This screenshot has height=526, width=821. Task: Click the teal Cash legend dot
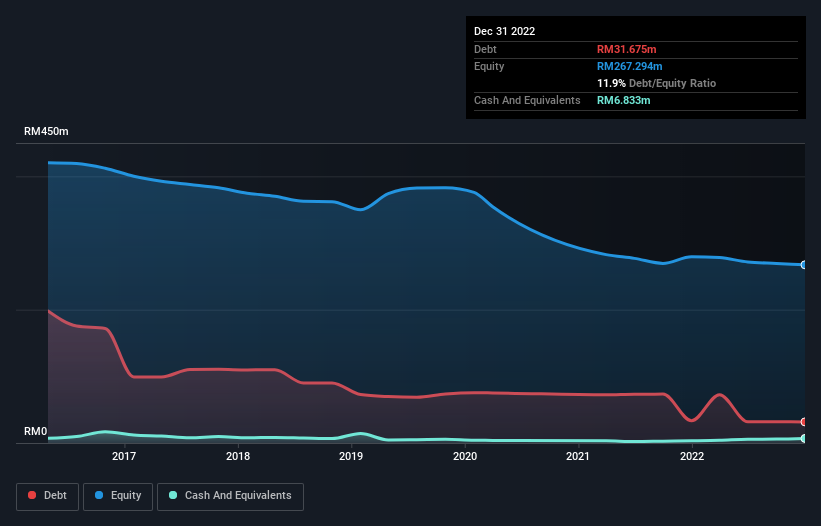pyautogui.click(x=173, y=495)
